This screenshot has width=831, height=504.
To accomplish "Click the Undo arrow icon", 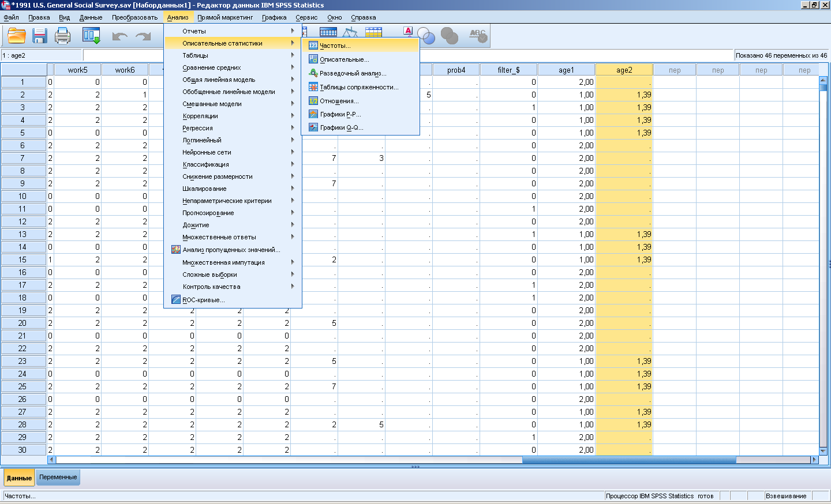I will pyautogui.click(x=119, y=36).
